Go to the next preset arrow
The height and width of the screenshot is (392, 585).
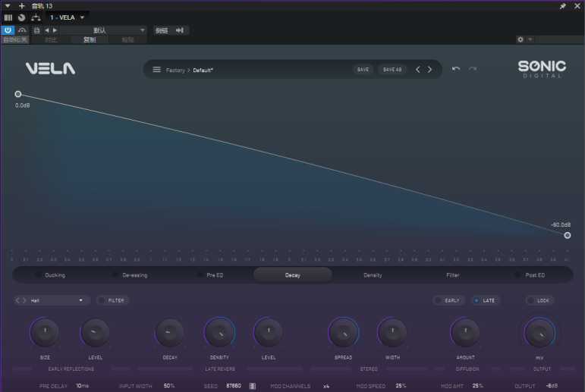point(429,70)
